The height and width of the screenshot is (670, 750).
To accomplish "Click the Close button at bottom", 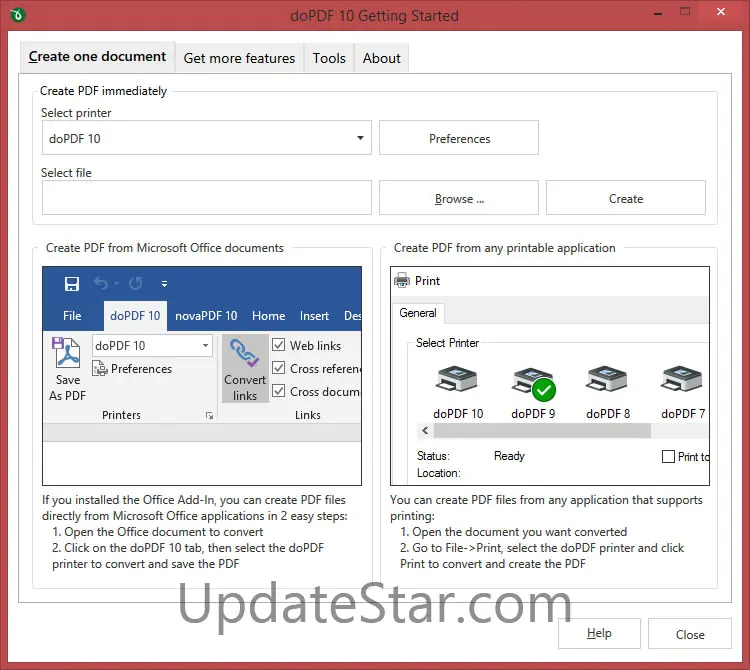I will point(690,634).
